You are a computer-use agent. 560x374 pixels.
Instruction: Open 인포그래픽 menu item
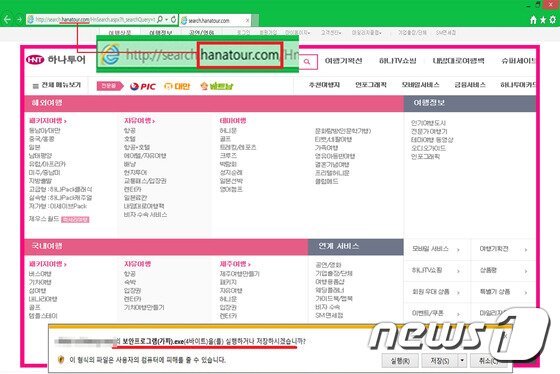pos(371,85)
